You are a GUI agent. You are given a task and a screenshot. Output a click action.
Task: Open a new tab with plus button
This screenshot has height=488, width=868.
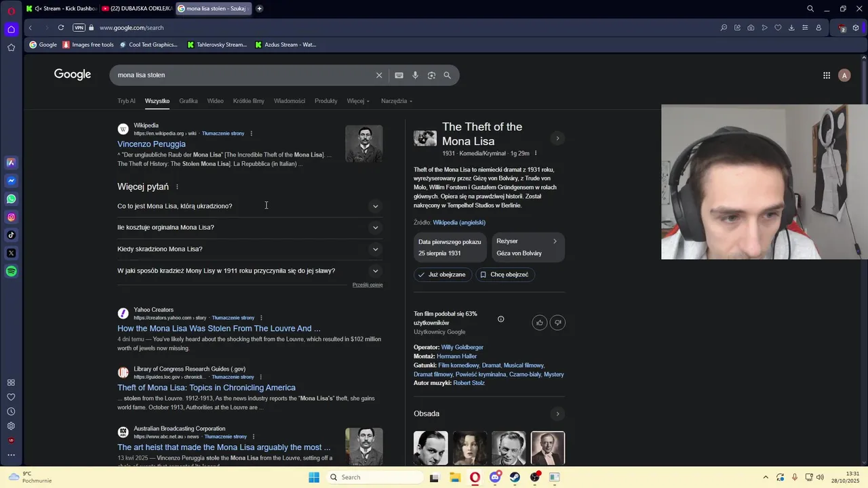coord(259,9)
